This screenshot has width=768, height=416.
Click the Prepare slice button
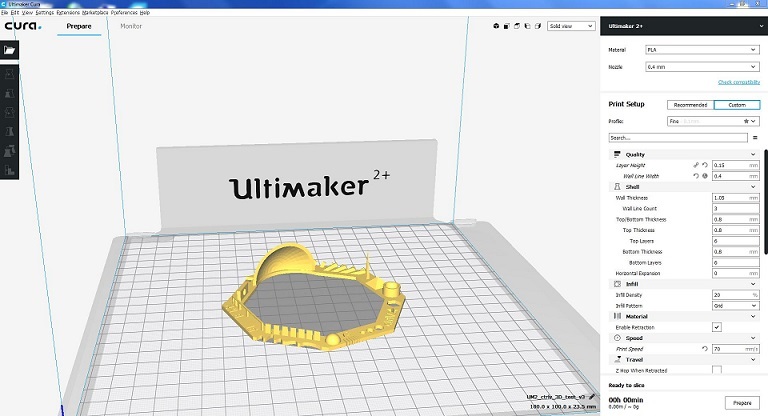coord(743,403)
